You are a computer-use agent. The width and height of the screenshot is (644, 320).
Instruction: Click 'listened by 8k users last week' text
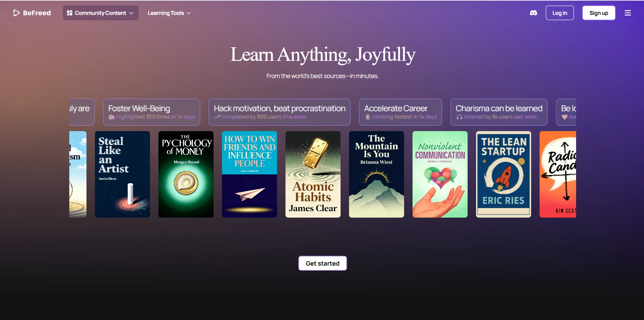click(x=500, y=117)
